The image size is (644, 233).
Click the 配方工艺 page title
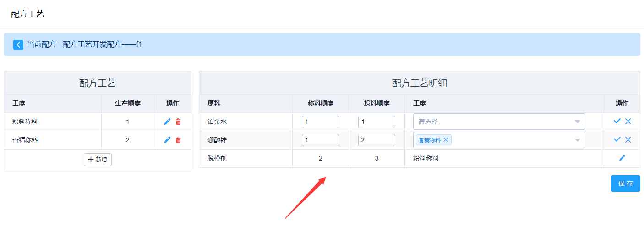[x=27, y=14]
